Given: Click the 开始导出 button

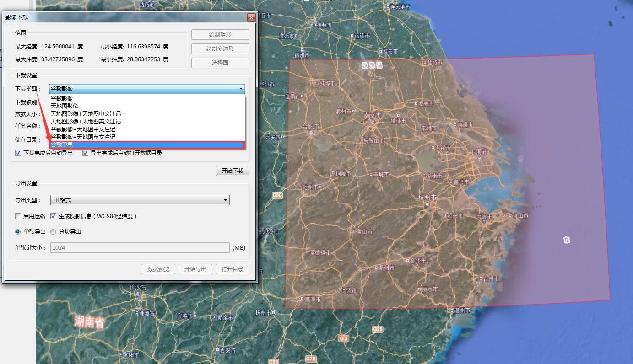Looking at the screenshot, I should coord(195,269).
